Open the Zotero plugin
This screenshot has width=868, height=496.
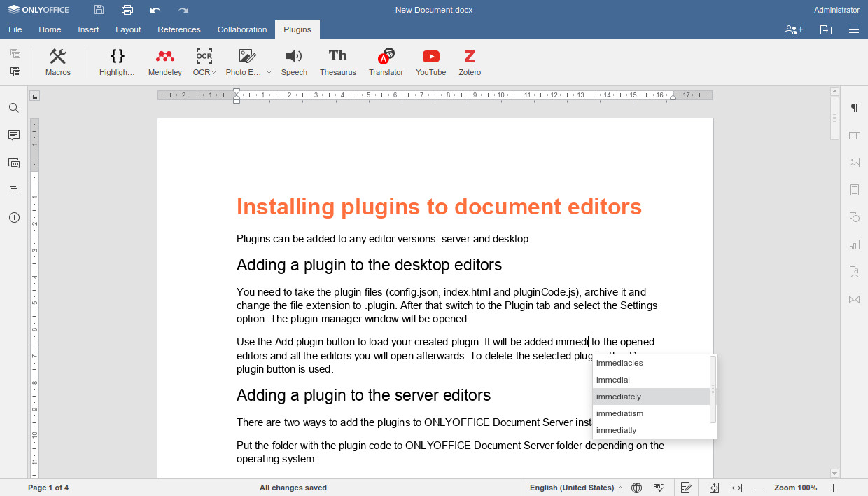(x=470, y=62)
